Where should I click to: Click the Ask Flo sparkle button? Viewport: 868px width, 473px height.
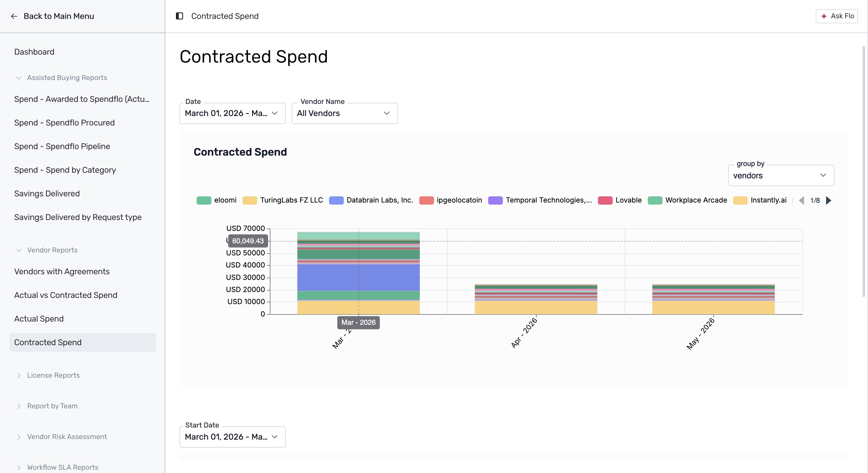click(836, 16)
